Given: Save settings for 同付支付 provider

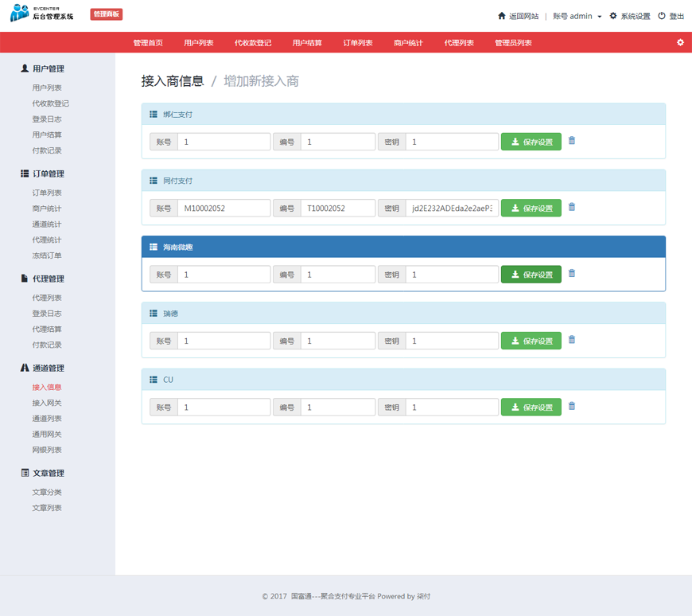Looking at the screenshot, I should coord(531,208).
